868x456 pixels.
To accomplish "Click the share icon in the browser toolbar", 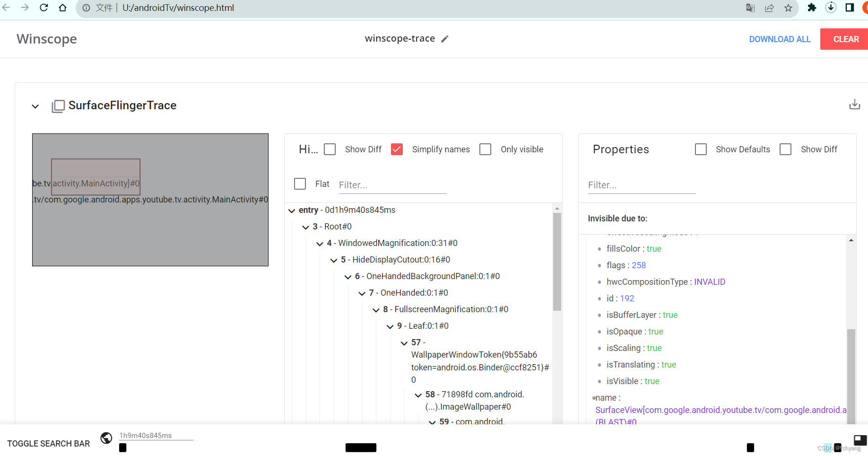I will [x=769, y=8].
